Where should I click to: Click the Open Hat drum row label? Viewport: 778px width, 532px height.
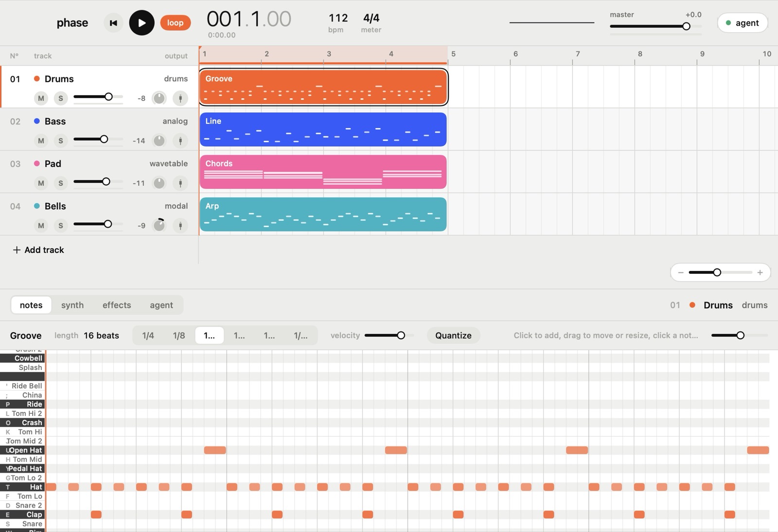22,450
